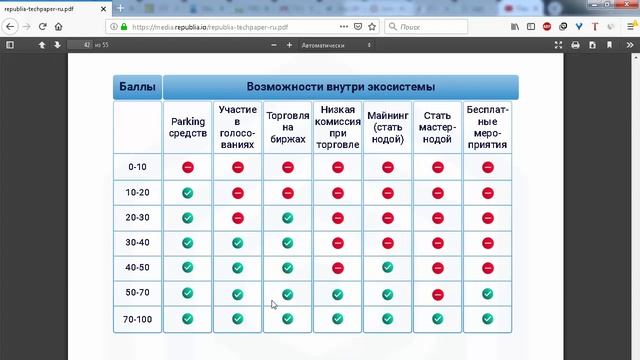Click the Баллы header cell

[x=138, y=87]
